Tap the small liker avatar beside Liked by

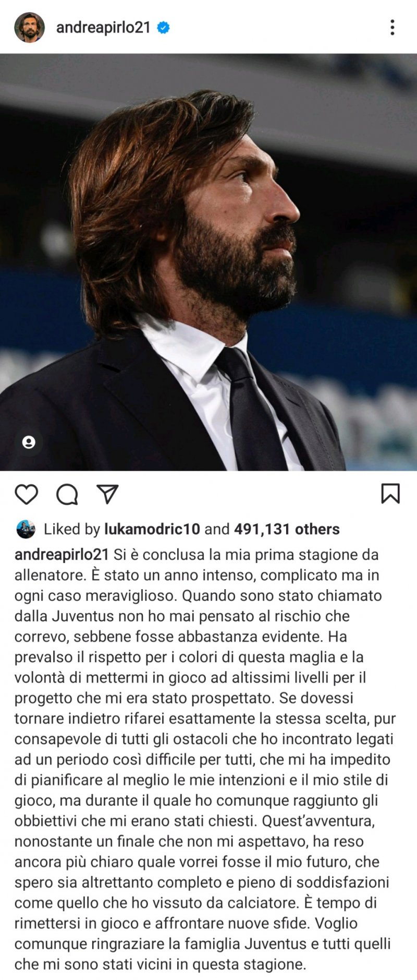tap(26, 529)
